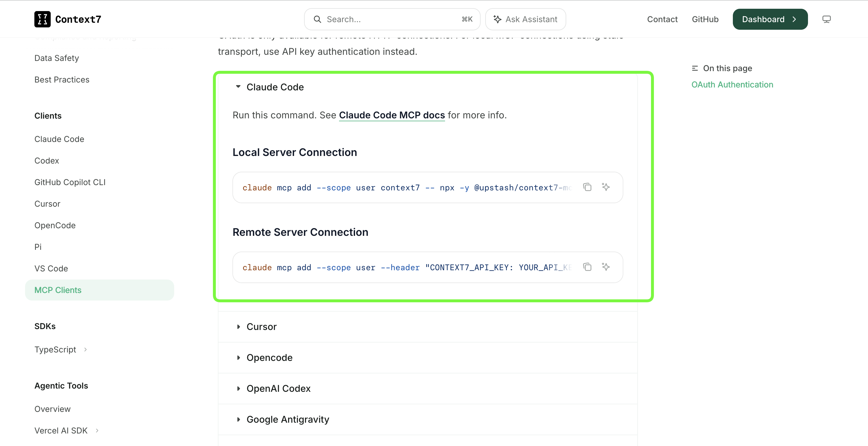The image size is (868, 446).
Task: Open the OpenCode client page
Action: click(x=55, y=225)
